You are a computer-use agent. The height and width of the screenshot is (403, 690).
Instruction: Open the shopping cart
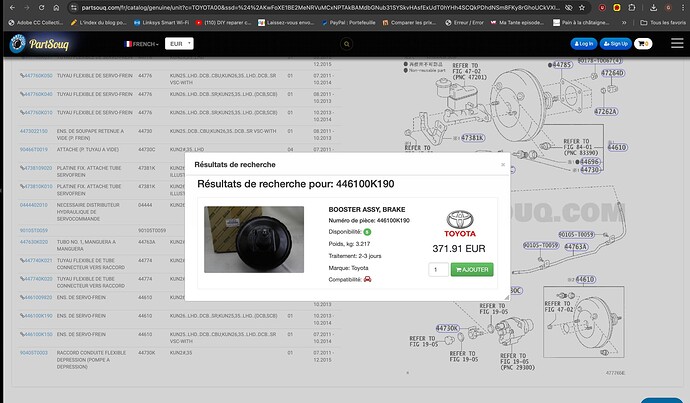point(643,44)
